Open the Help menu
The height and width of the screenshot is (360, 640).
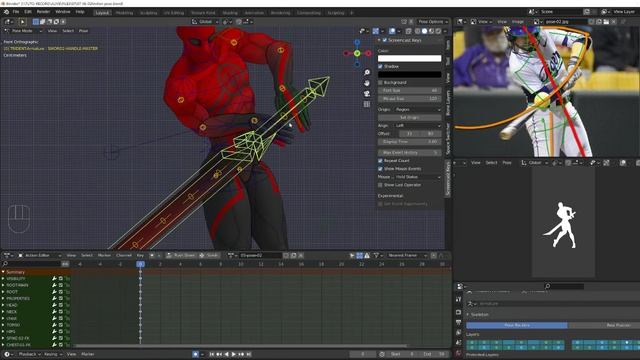tap(80, 12)
